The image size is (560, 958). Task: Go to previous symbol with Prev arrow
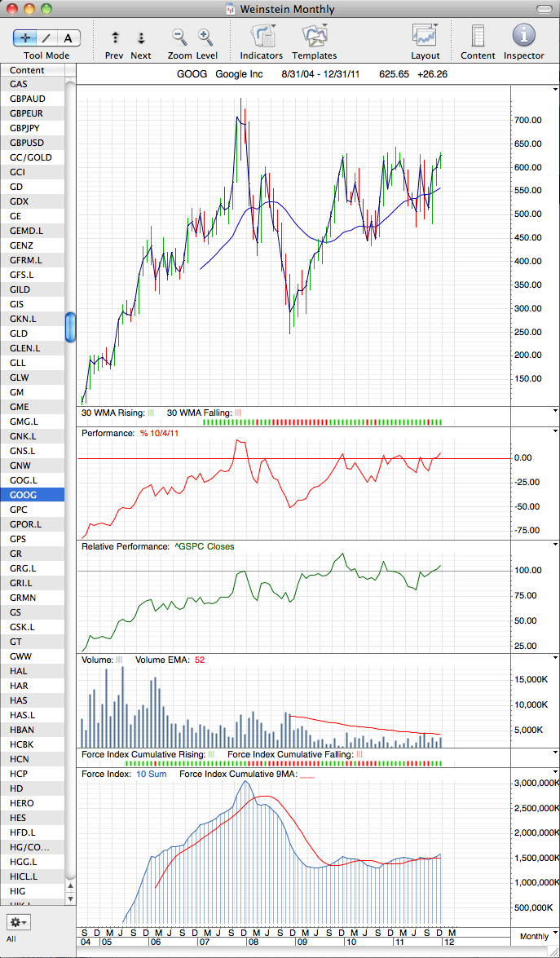tap(115, 38)
